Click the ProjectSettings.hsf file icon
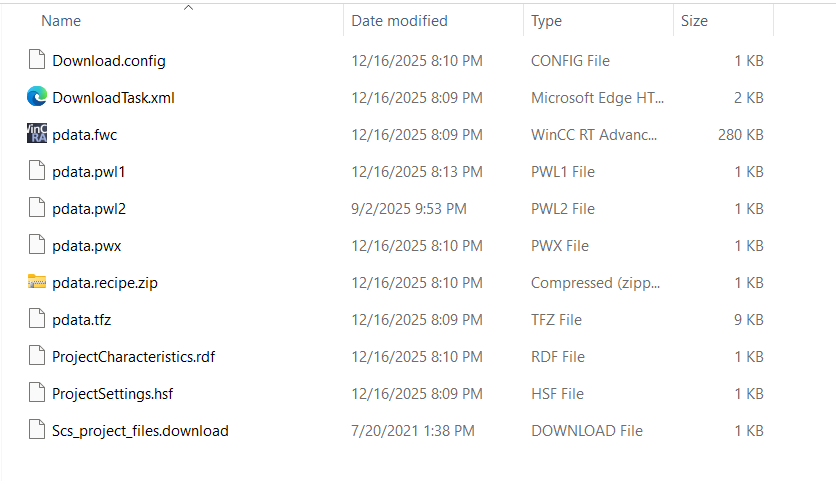836x481 pixels. pos(37,393)
